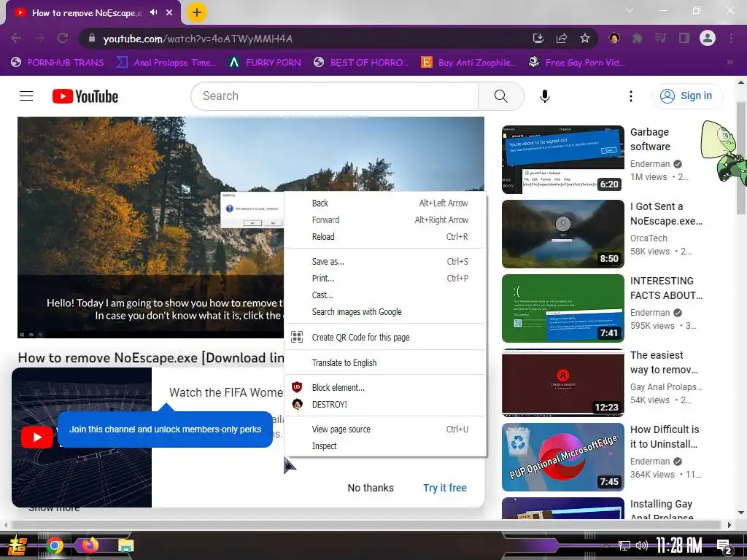This screenshot has height=560, width=747.
Task: Open YouTube settings three-dot menu
Action: tap(631, 96)
